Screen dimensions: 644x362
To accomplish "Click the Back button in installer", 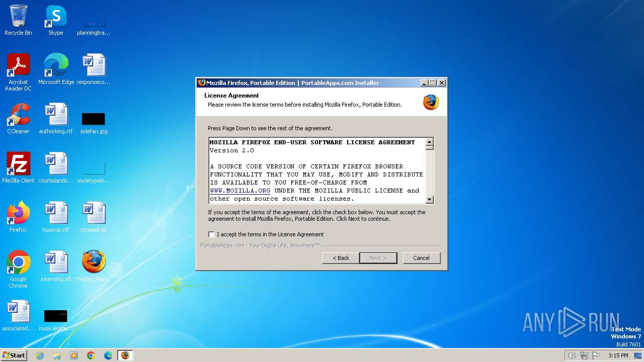I will pos(341,258).
